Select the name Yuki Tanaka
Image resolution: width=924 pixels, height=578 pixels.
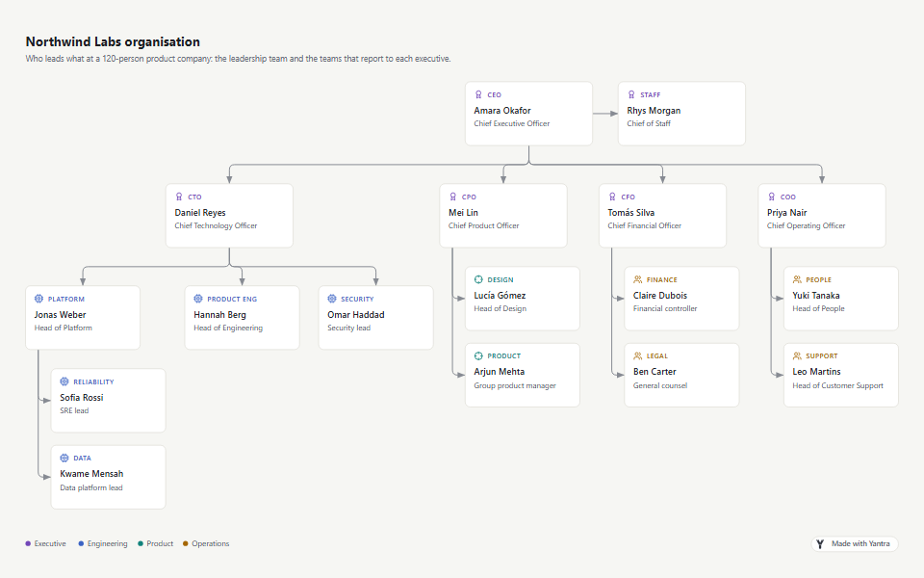tap(816, 296)
